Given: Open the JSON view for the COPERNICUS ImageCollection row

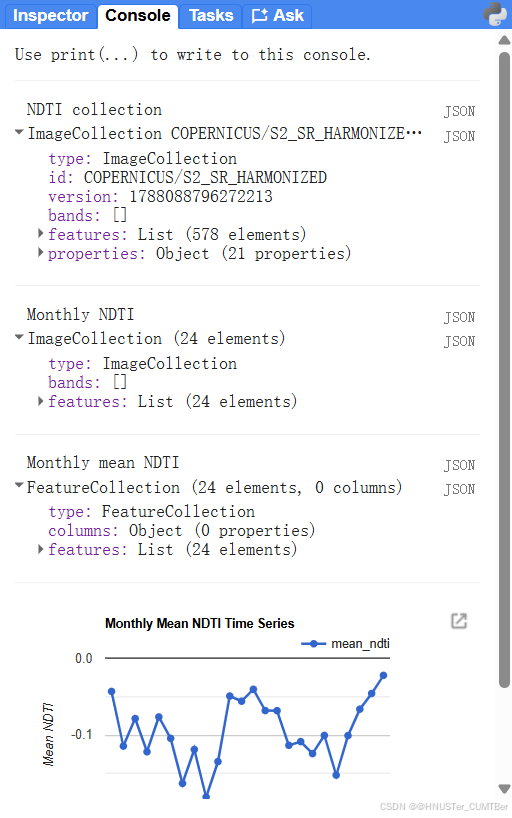Looking at the screenshot, I should (459, 136).
